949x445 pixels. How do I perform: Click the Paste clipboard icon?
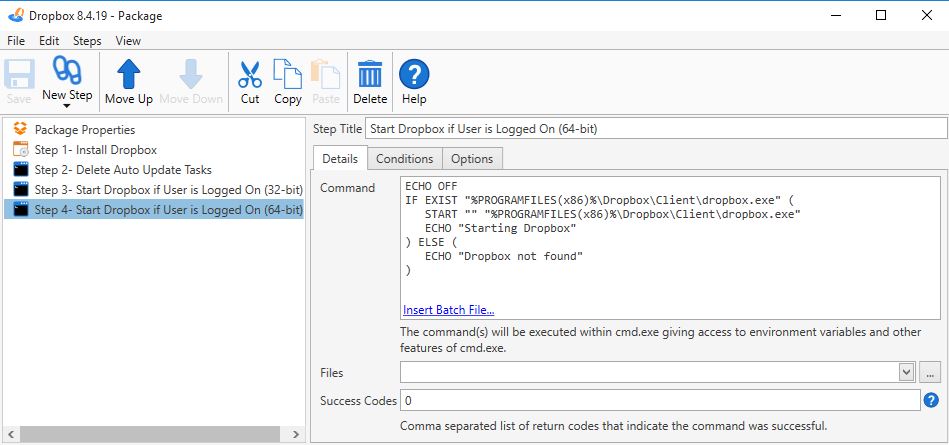tap(326, 74)
